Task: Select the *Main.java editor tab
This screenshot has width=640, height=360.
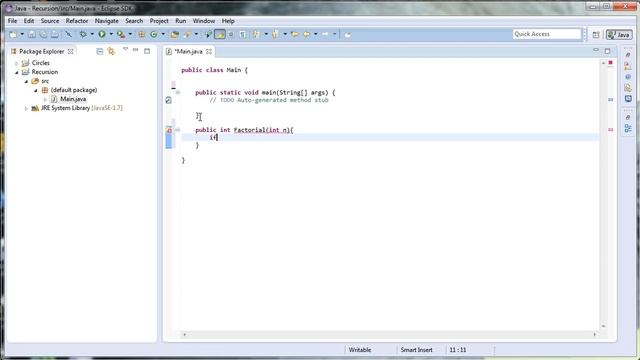Action: pos(188,51)
